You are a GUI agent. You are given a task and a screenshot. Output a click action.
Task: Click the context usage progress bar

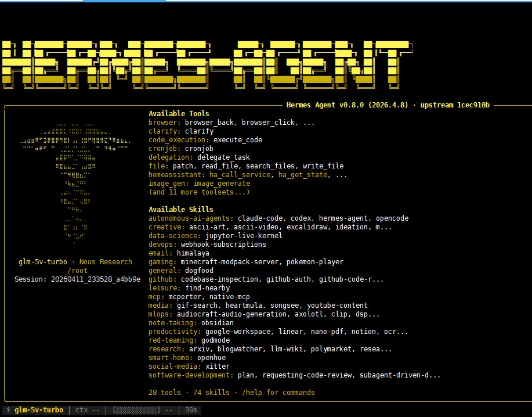click(x=136, y=410)
